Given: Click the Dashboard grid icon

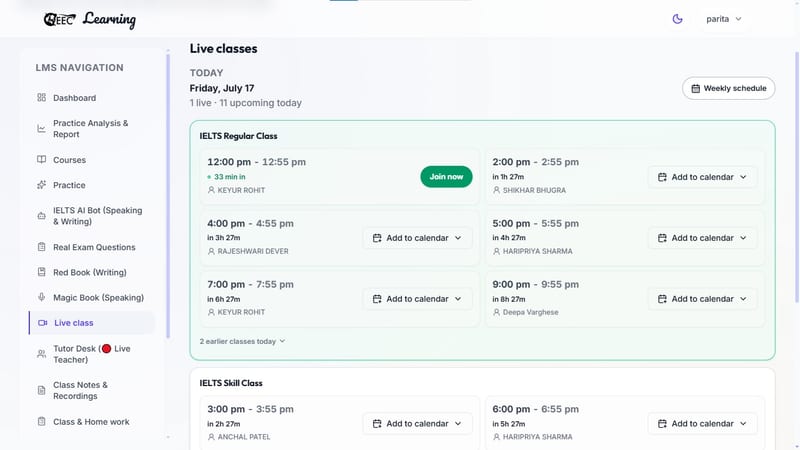Looking at the screenshot, I should coord(41,97).
